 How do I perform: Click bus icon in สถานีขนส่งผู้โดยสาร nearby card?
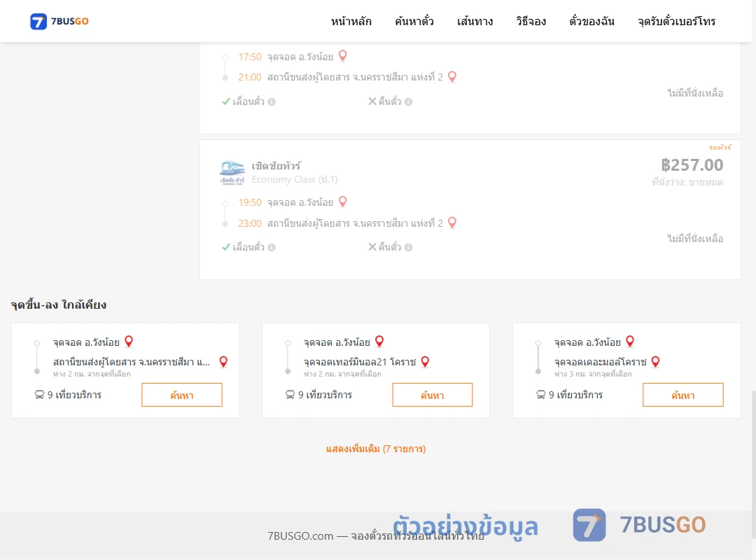click(39, 395)
